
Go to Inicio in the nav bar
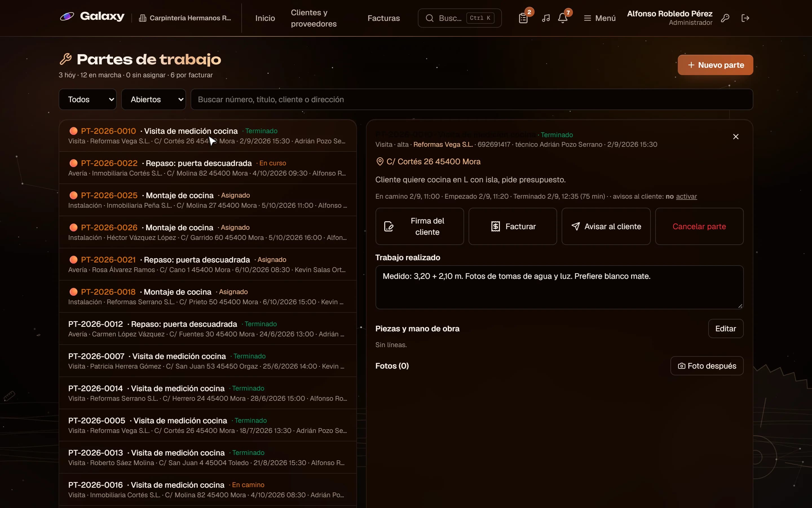265,18
